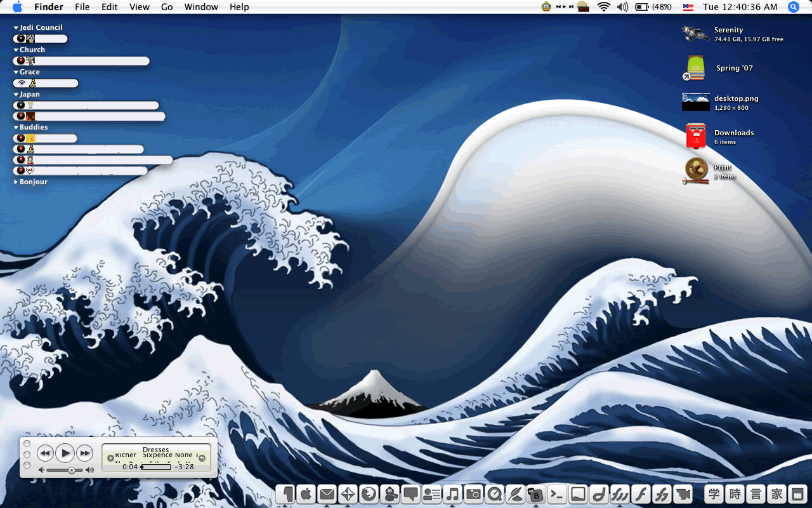Collapse the Japan buddy group
The height and width of the screenshot is (508, 812).
16,95
